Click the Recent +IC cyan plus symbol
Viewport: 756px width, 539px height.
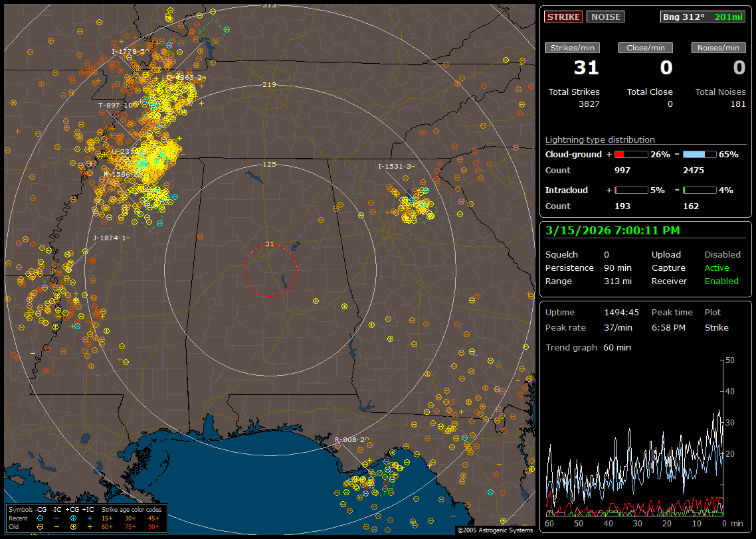pos(89,518)
